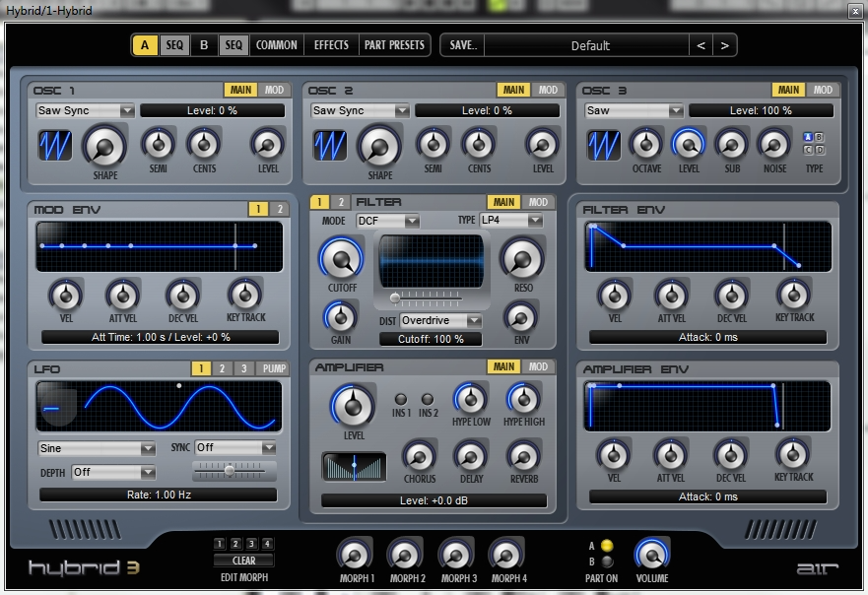Viewport: 868px width, 595px height.
Task: Click the Hype High knob
Action: point(523,398)
